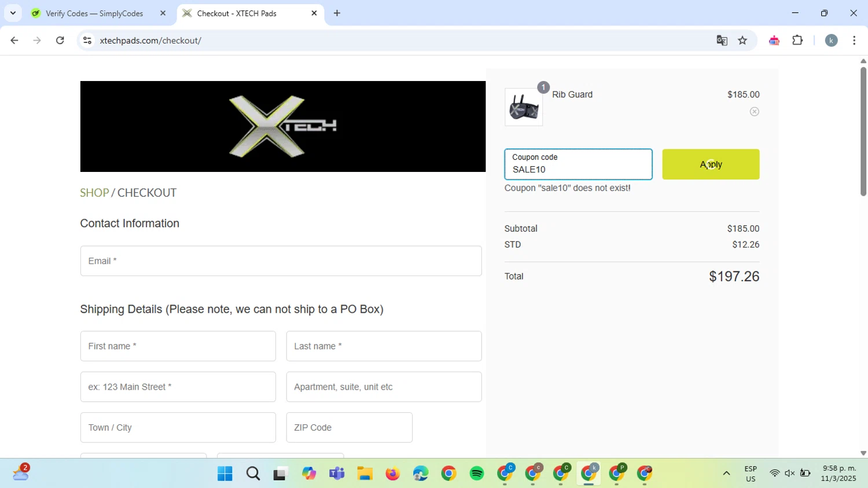The image size is (868, 488).
Task: Open Spotify from the taskbar
Action: pyautogui.click(x=477, y=474)
